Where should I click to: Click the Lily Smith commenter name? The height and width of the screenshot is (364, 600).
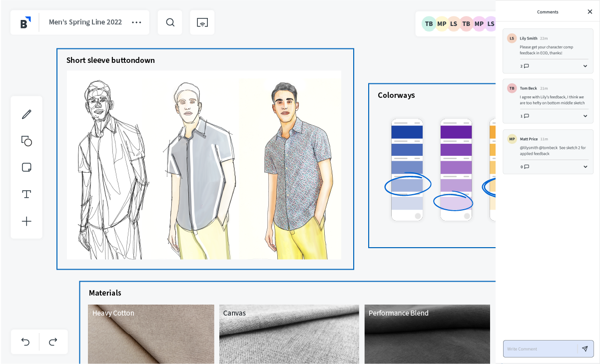(x=529, y=38)
